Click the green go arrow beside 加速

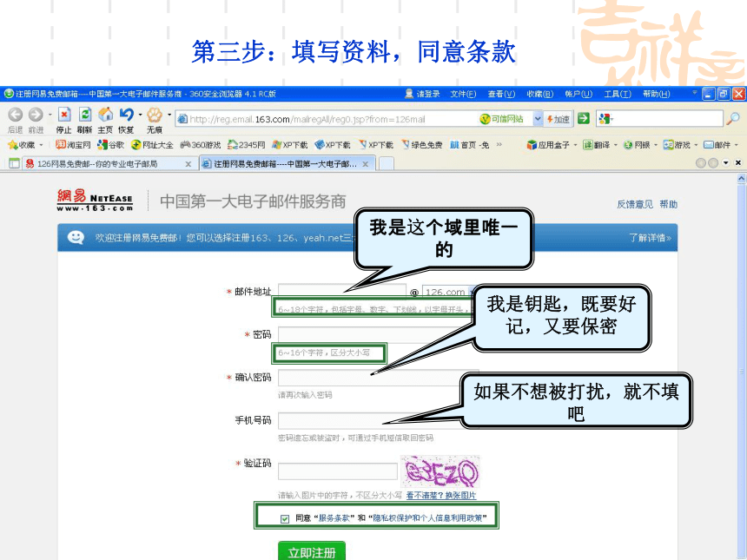pyautogui.click(x=584, y=119)
